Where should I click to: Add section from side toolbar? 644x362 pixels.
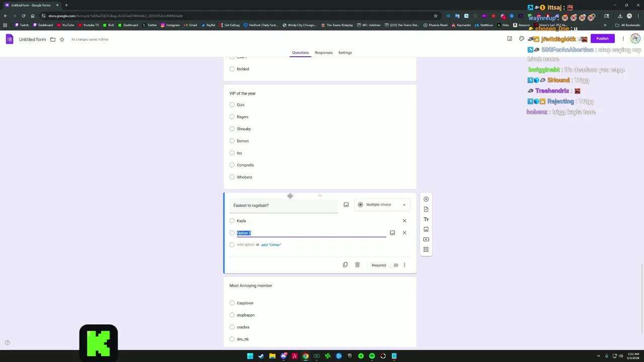426,249
